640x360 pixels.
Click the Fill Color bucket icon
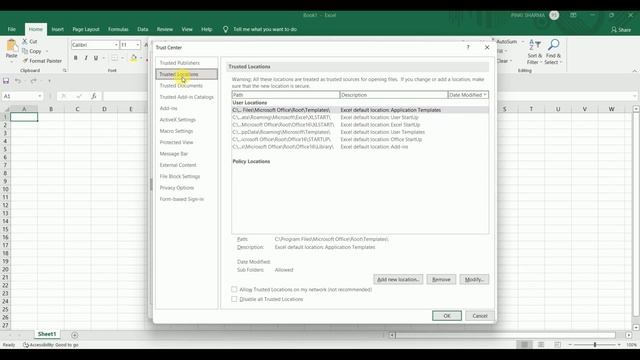pyautogui.click(x=133, y=58)
